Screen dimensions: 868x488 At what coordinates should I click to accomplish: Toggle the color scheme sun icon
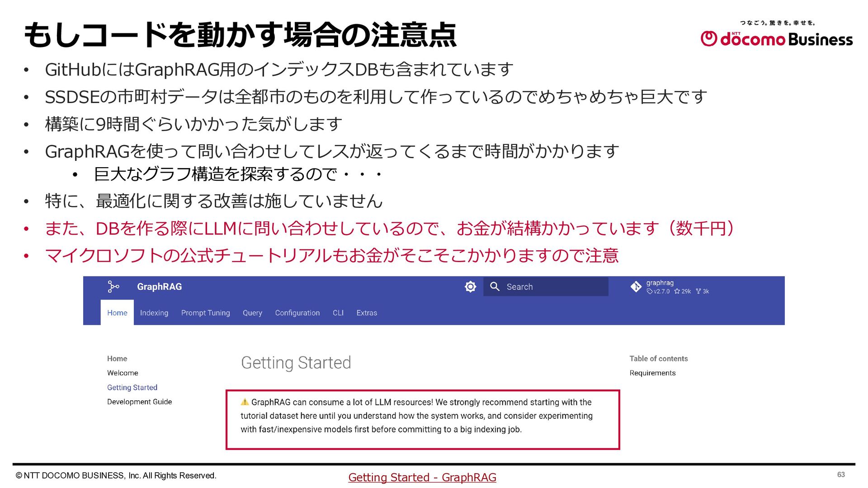[x=470, y=286]
